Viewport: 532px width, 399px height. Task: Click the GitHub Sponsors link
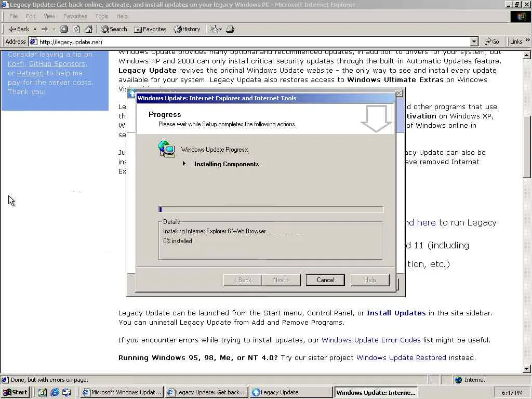click(57, 63)
